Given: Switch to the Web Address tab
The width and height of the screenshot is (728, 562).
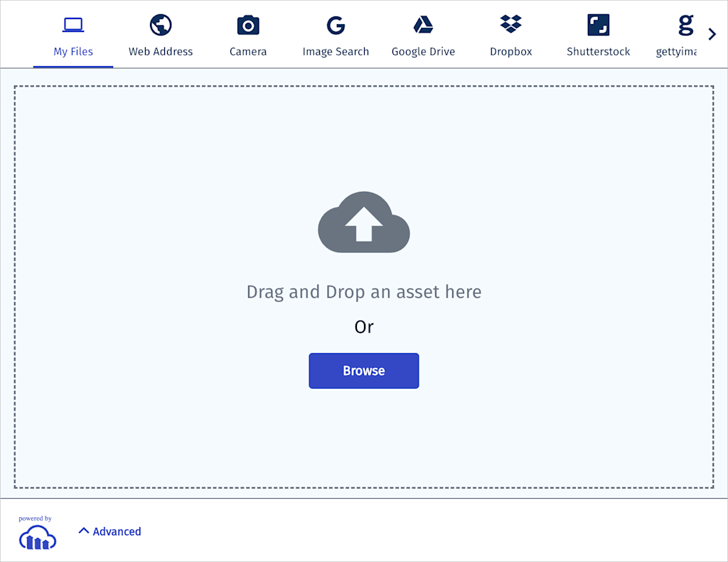Looking at the screenshot, I should pyautogui.click(x=160, y=34).
